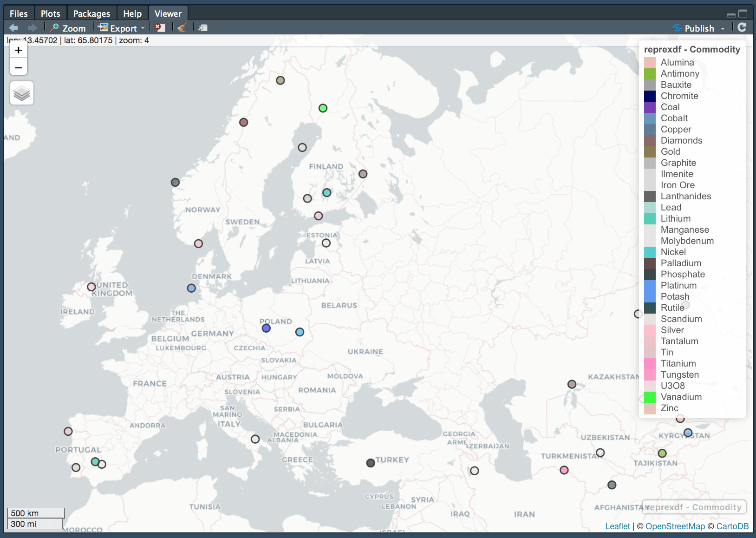Screen dimensions: 756x538
Task: Click the olive green marker above Tajikistan
Action: pyautogui.click(x=662, y=453)
